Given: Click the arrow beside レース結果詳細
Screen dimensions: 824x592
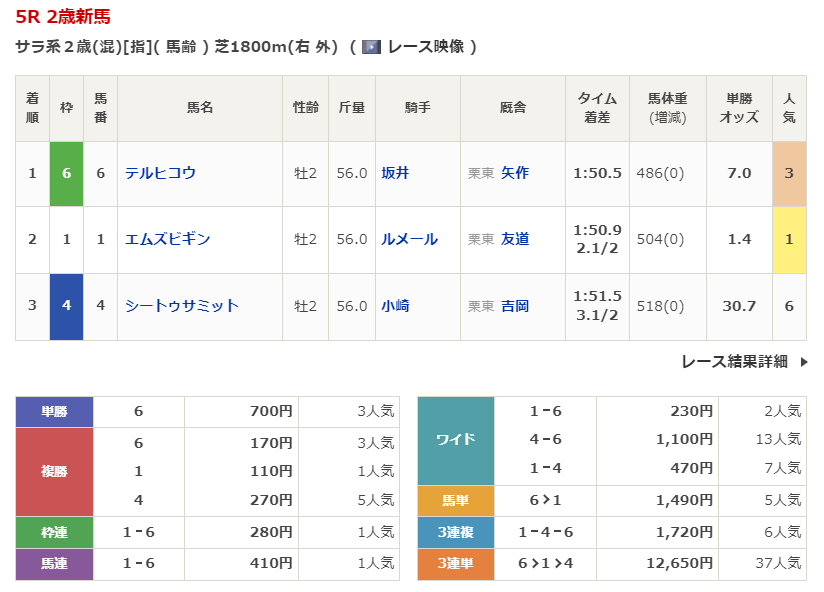Looking at the screenshot, I should 804,362.
